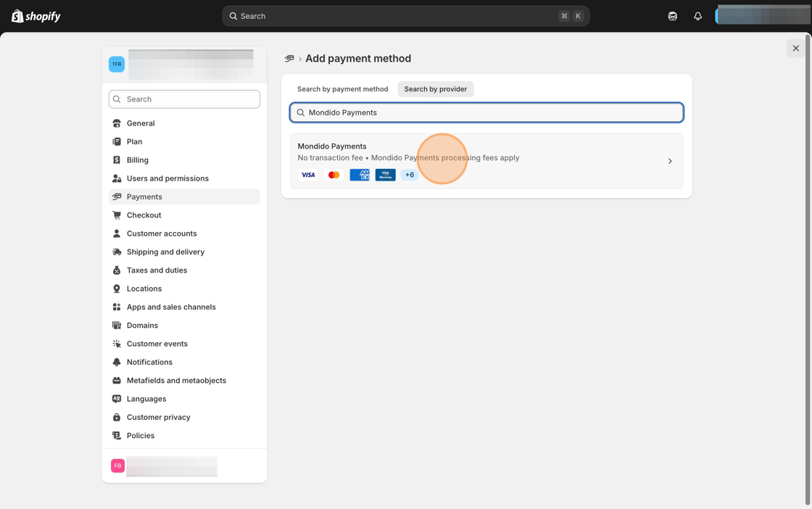
Task: Click the Taxes and duties icon
Action: point(117,270)
